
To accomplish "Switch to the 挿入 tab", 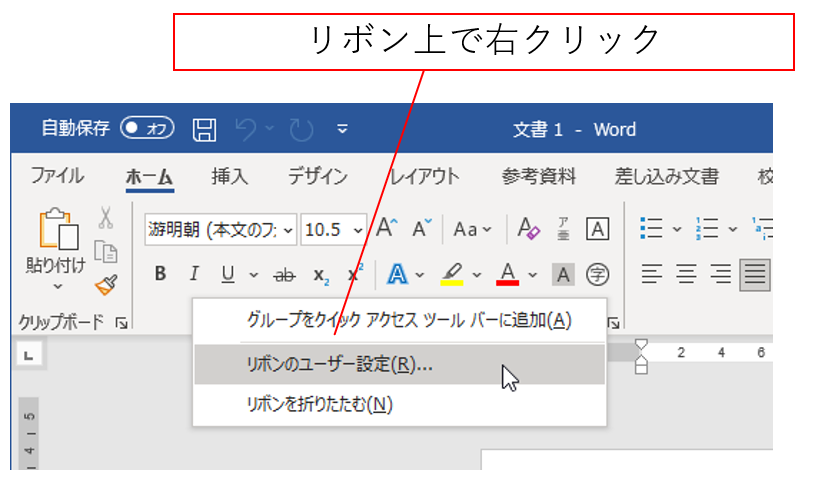I will 229,177.
